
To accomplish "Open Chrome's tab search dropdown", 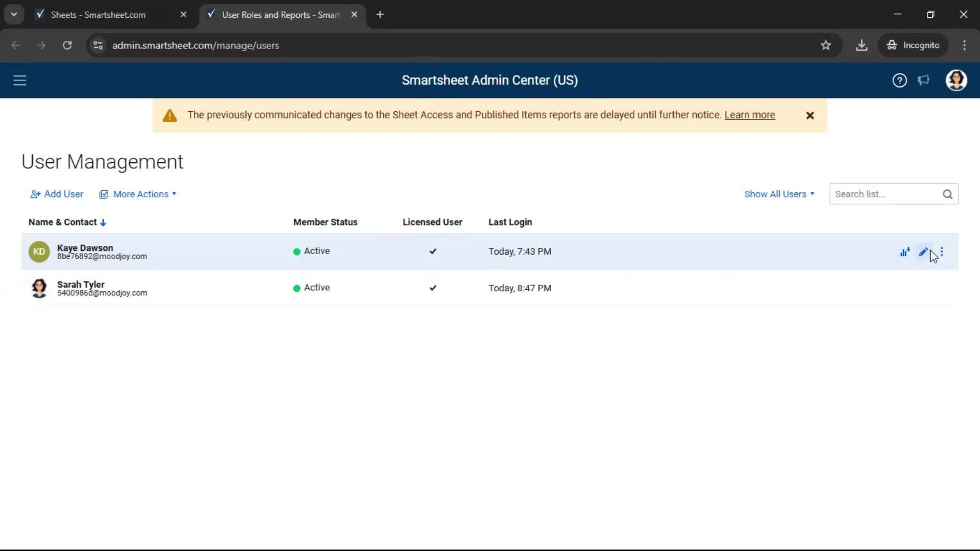I will click(x=14, y=15).
